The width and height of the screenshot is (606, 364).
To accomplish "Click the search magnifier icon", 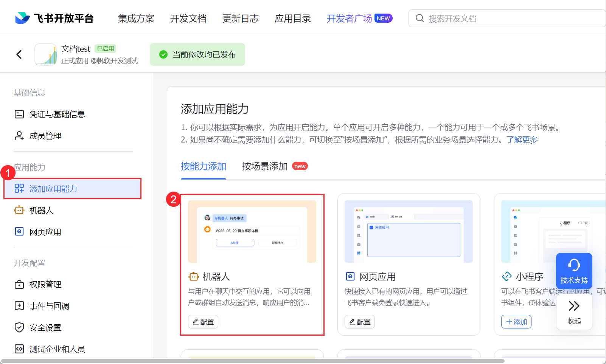I will click(420, 18).
